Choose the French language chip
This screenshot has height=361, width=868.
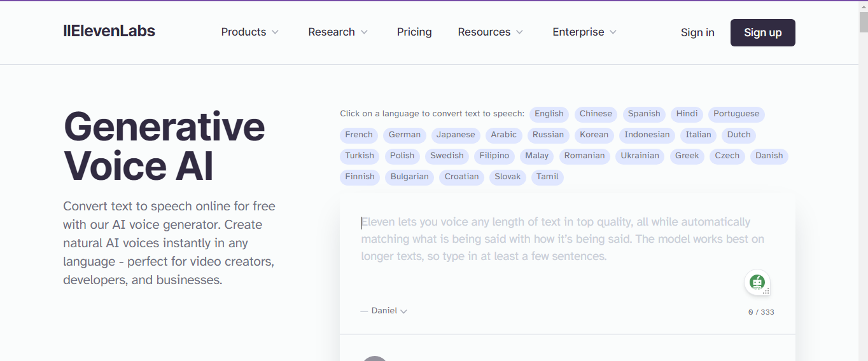[x=359, y=135]
